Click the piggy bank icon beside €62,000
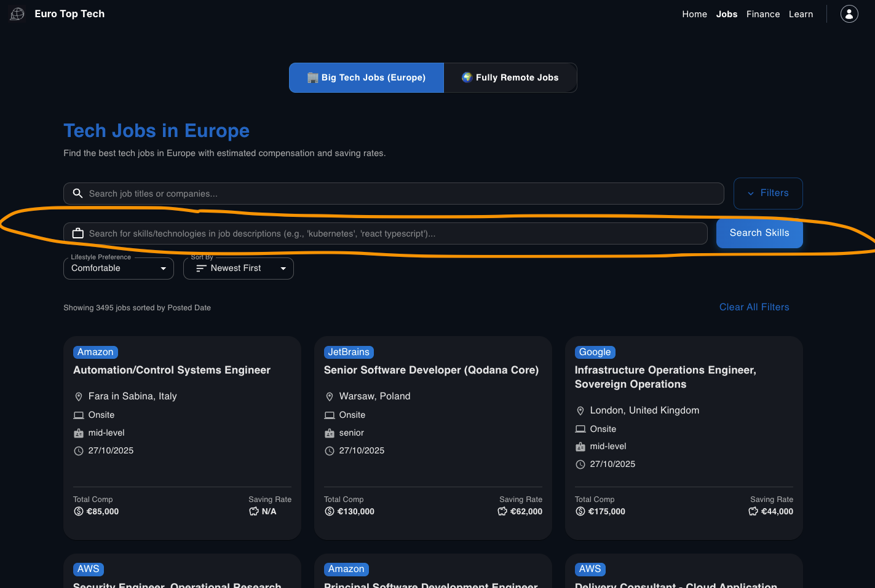 (502, 511)
